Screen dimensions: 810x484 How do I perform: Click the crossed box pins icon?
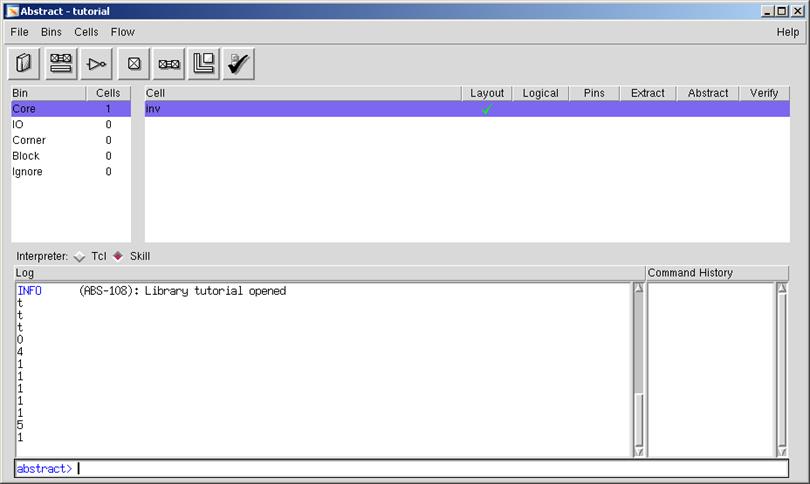point(134,64)
